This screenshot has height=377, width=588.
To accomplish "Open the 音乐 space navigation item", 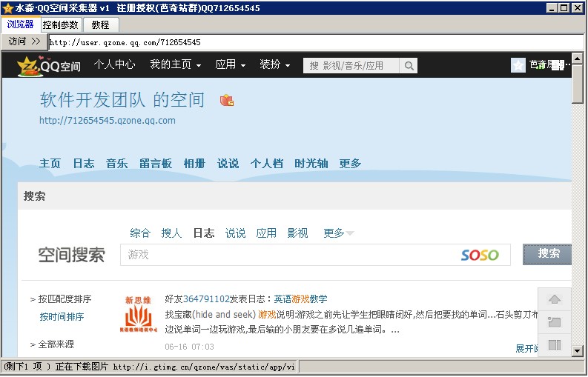I will [x=116, y=164].
